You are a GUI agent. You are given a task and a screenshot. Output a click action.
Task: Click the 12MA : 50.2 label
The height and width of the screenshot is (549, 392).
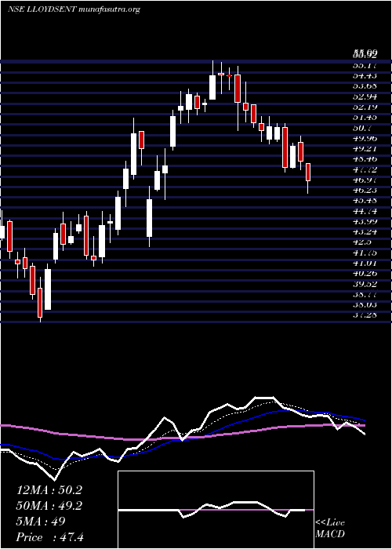coord(49,490)
